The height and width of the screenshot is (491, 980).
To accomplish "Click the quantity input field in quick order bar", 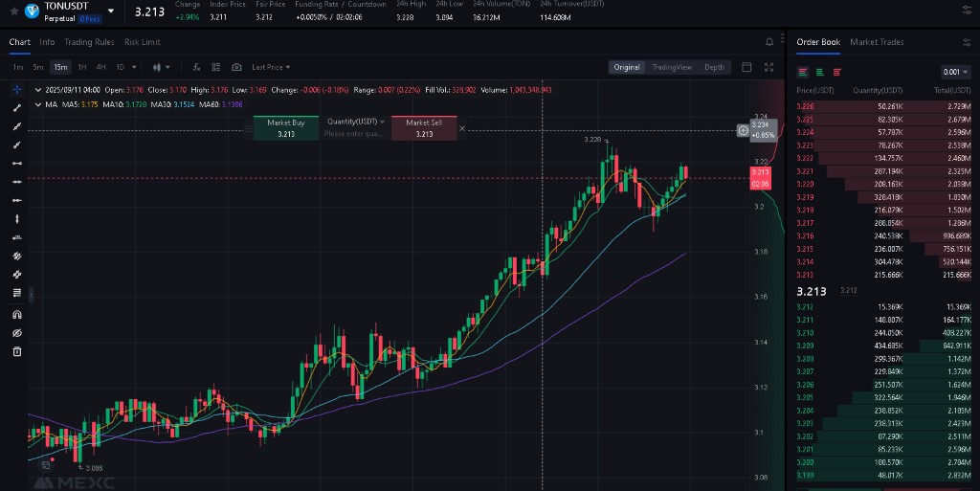I will tap(354, 134).
